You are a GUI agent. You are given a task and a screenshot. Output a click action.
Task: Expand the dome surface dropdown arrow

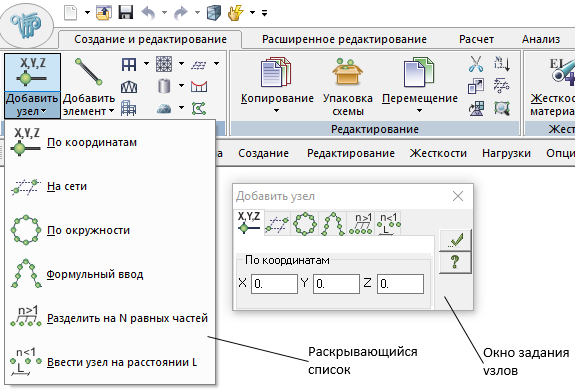point(182,108)
